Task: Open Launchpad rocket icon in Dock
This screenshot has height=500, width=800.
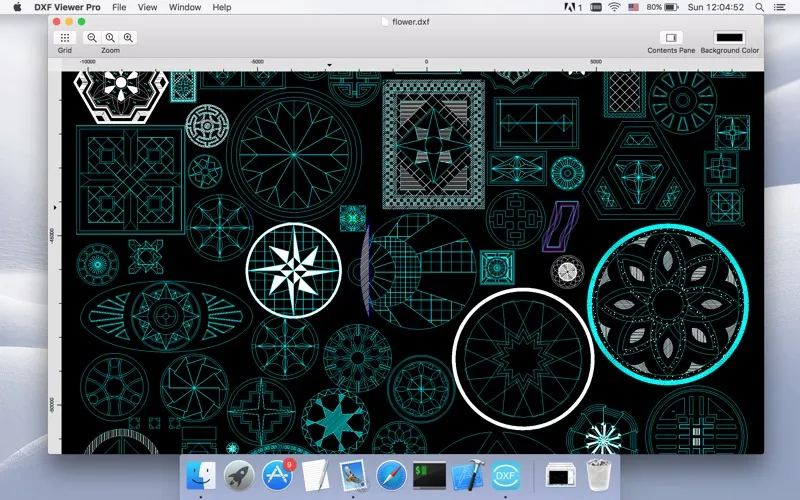Action: tap(239, 475)
